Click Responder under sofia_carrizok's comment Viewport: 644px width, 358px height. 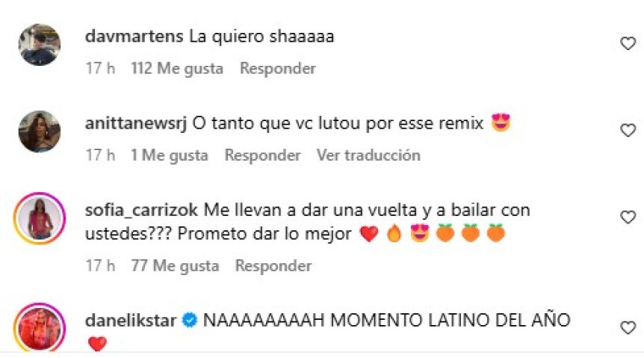pyautogui.click(x=273, y=266)
